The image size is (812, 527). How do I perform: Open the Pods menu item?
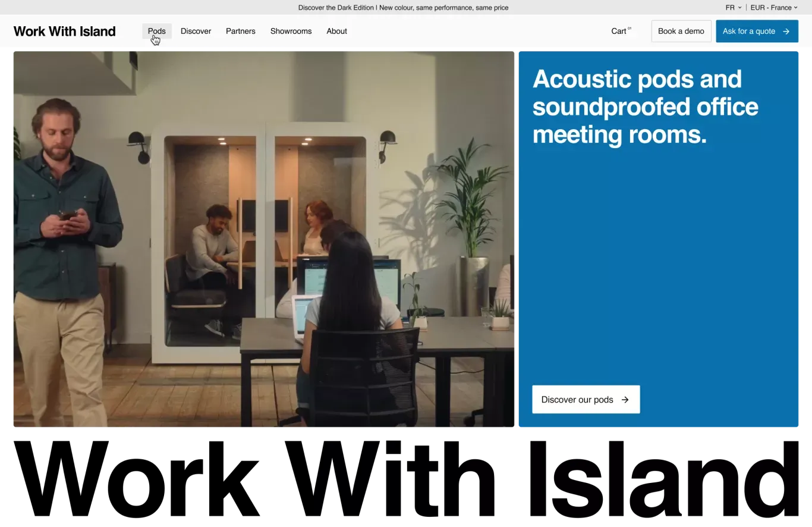coord(157,31)
